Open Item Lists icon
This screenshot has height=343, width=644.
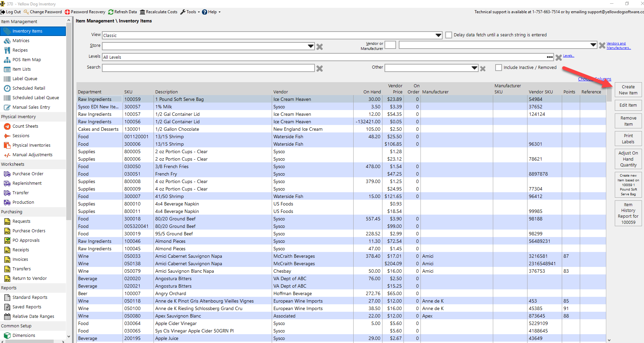coord(7,69)
